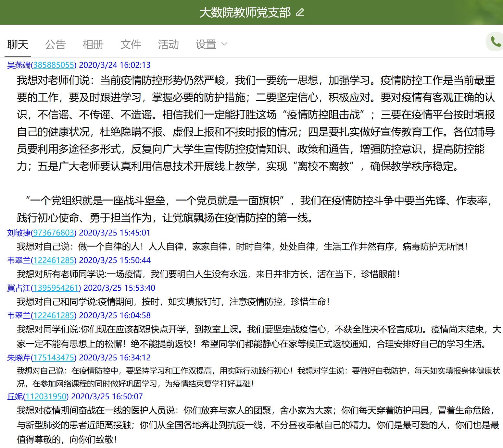Start a group voice call with phone icon
The height and width of the screenshot is (448, 503).
pos(496,42)
